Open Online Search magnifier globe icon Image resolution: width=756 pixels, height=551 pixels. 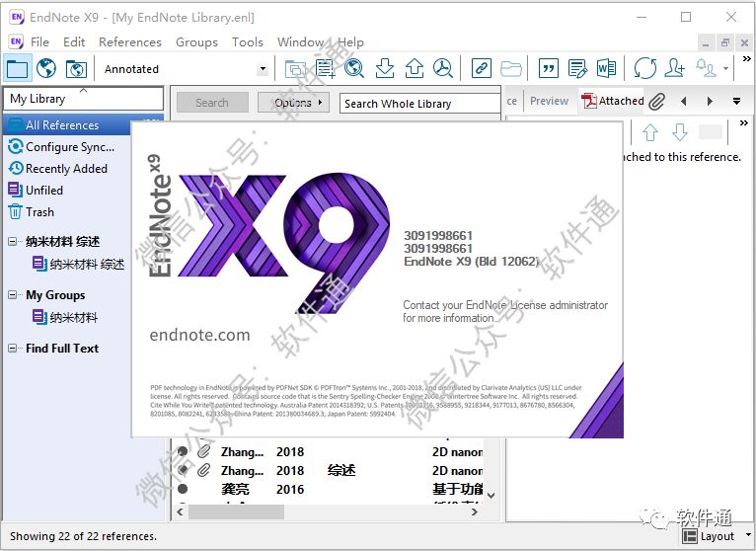[354, 68]
